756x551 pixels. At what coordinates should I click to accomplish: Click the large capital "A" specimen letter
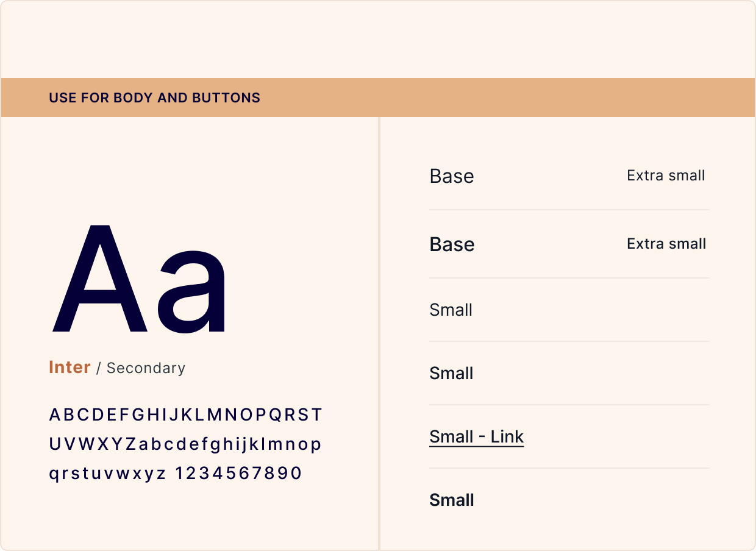(x=100, y=279)
